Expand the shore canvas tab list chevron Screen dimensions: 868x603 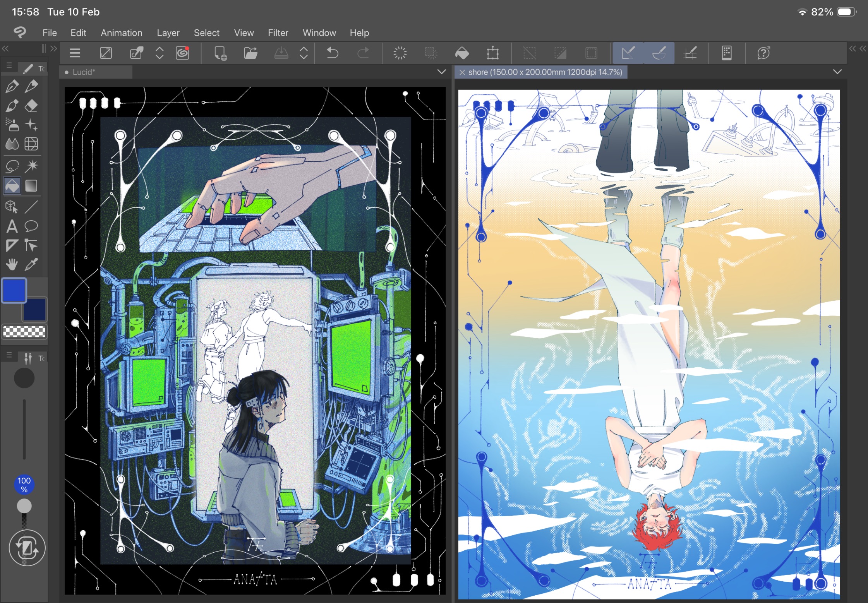pos(837,72)
